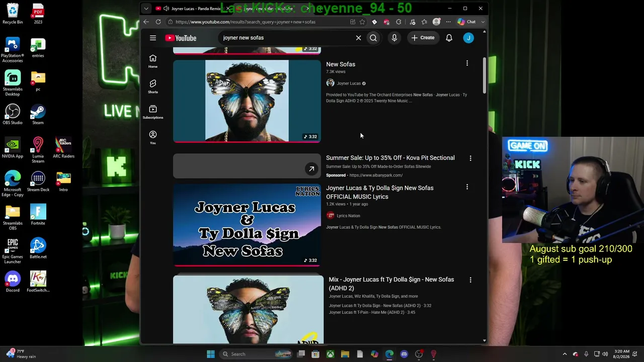The height and width of the screenshot is (362, 644).
Task: Bookmark this page with the star icon
Action: click(x=362, y=22)
